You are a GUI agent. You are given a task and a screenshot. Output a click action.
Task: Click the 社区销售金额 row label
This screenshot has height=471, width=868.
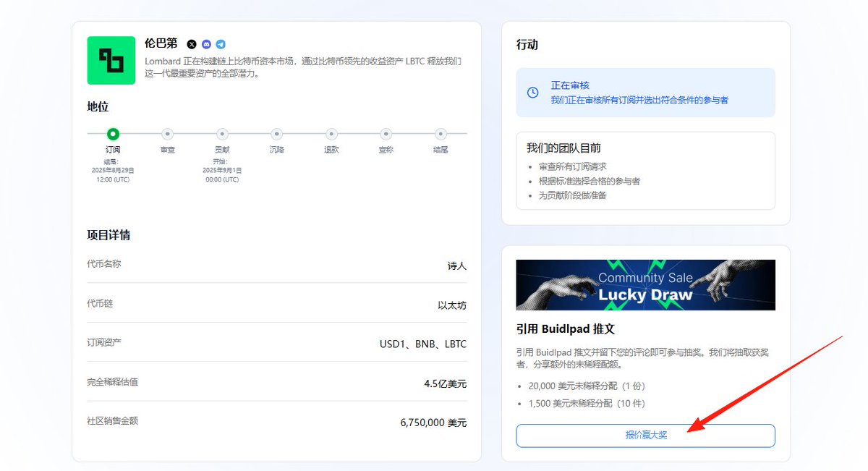click(x=112, y=420)
